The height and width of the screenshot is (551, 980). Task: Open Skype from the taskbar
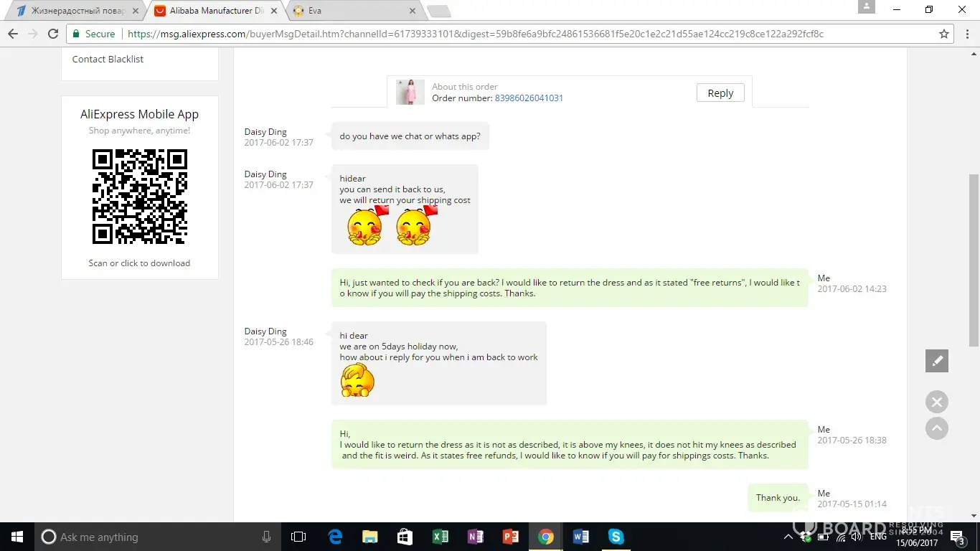[616, 537]
